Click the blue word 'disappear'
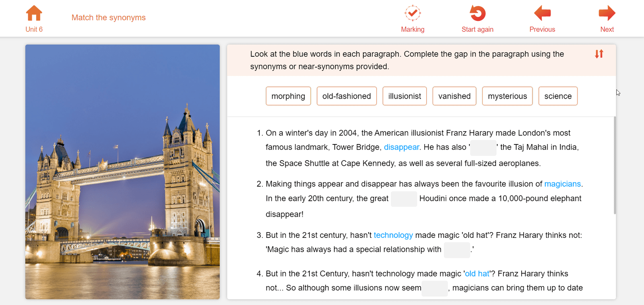 coord(401,147)
